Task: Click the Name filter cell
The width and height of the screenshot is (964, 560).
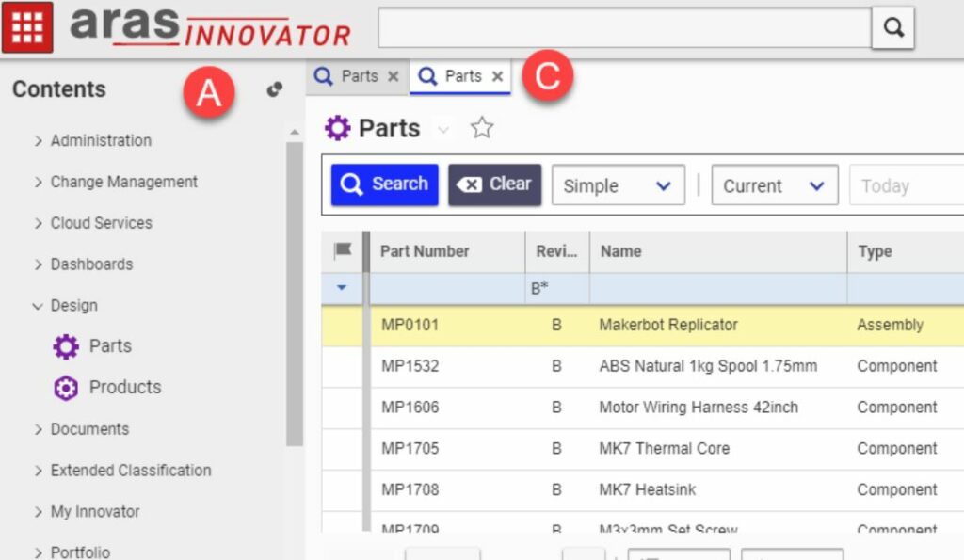Action: 718,288
